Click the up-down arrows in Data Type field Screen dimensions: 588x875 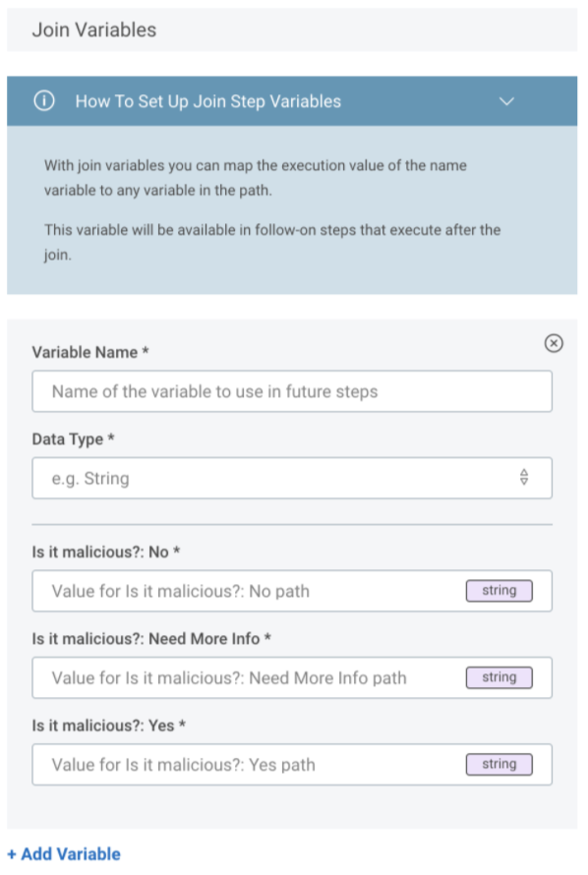524,478
